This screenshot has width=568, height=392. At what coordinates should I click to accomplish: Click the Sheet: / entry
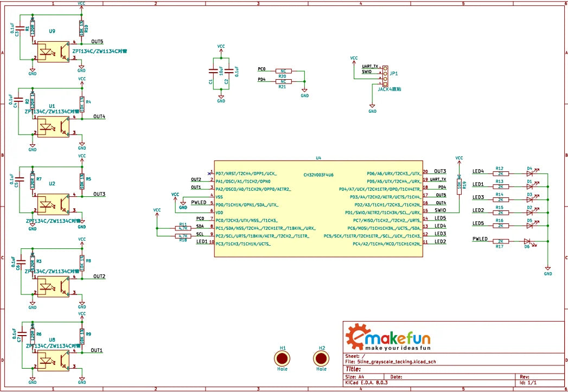tap(355, 356)
